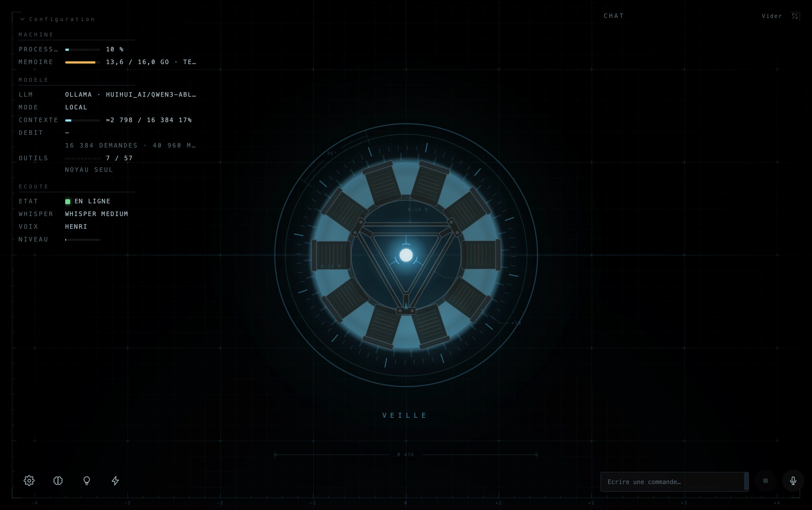The width and height of the screenshot is (812, 510).
Task: Click the glowing reactor core orb
Action: 406,255
